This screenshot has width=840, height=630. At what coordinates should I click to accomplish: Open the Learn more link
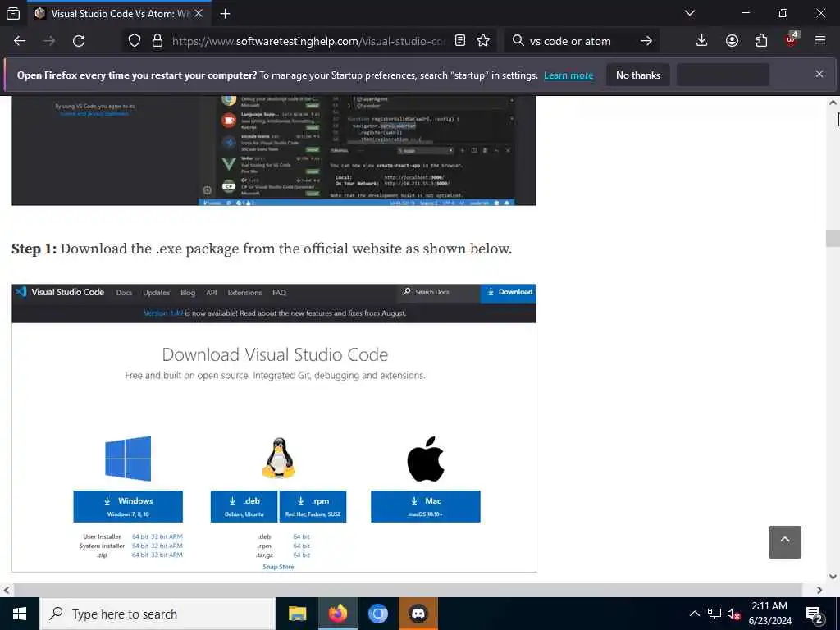[568, 75]
